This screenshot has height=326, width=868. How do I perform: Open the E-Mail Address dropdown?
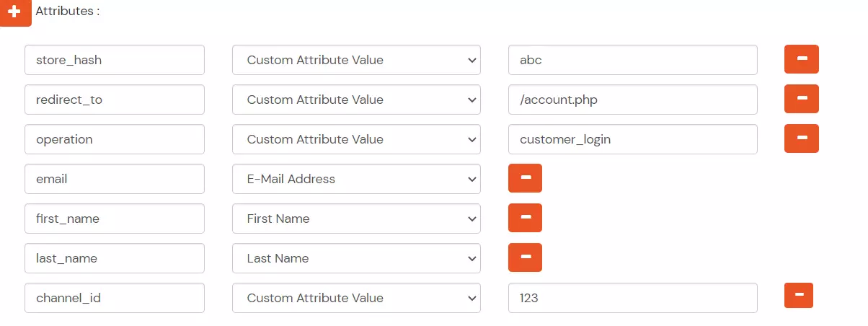pyautogui.click(x=356, y=179)
